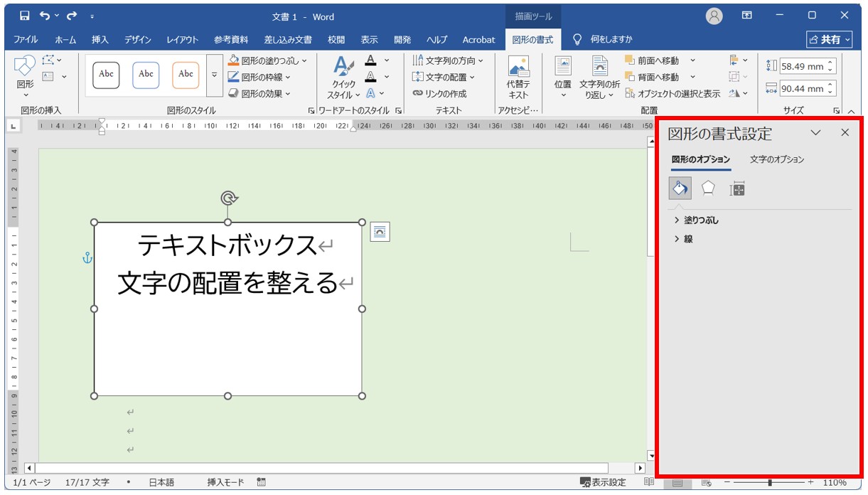Image resolution: width=868 pixels, height=495 pixels.
Task: Click the fill and line paint bucket icon
Action: click(680, 188)
